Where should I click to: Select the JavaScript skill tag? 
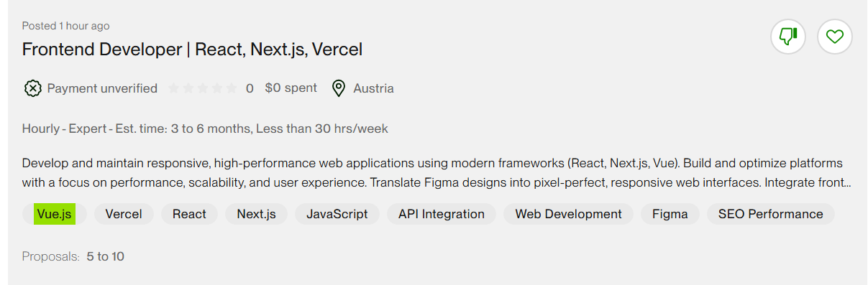tap(337, 214)
